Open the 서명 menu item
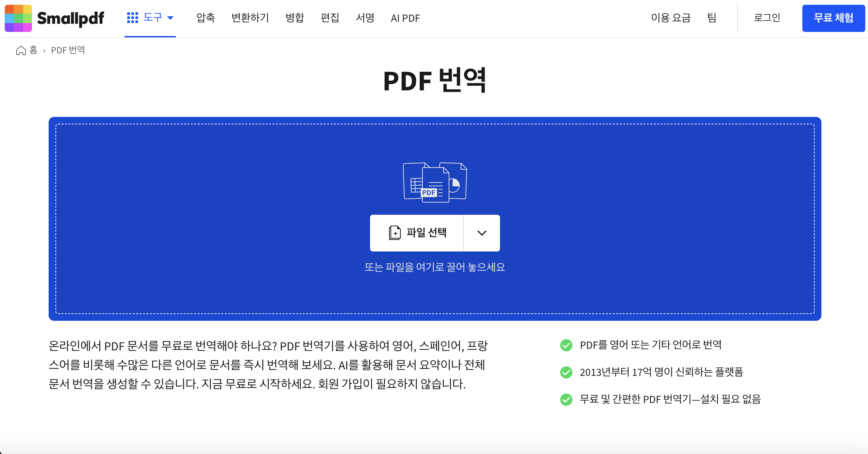The height and width of the screenshot is (454, 868). point(365,18)
